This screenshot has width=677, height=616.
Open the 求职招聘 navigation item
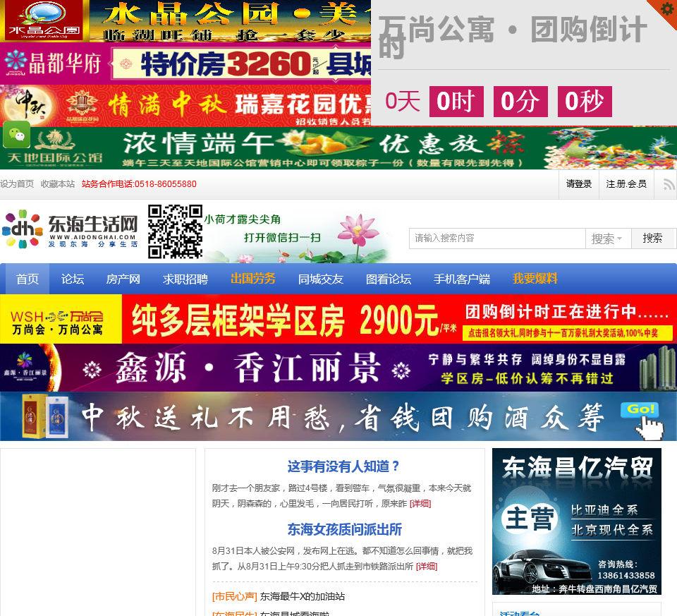pos(185,279)
